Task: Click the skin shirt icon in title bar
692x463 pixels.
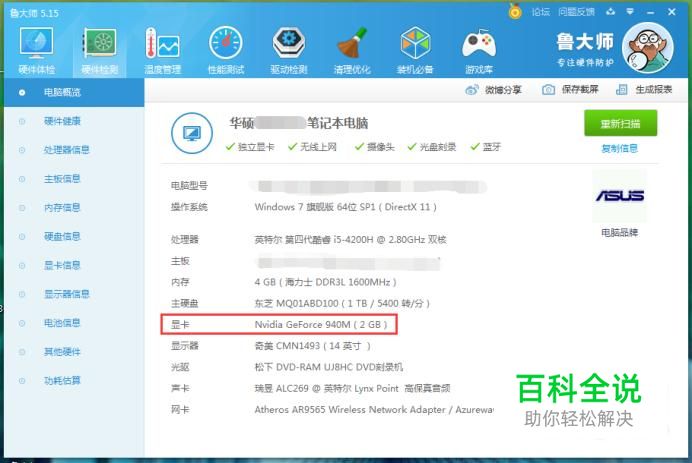Action: click(610, 12)
